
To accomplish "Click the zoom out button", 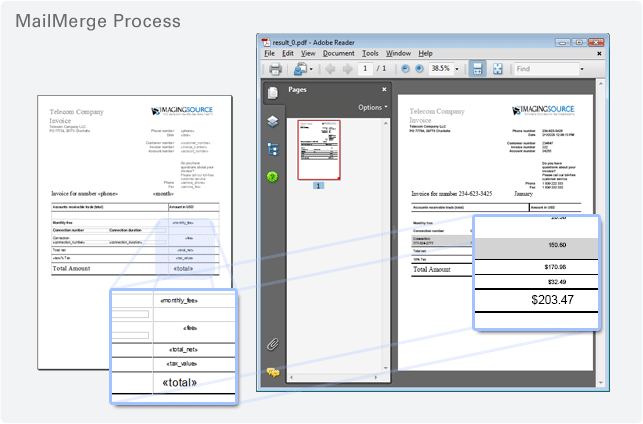I will (x=405, y=69).
